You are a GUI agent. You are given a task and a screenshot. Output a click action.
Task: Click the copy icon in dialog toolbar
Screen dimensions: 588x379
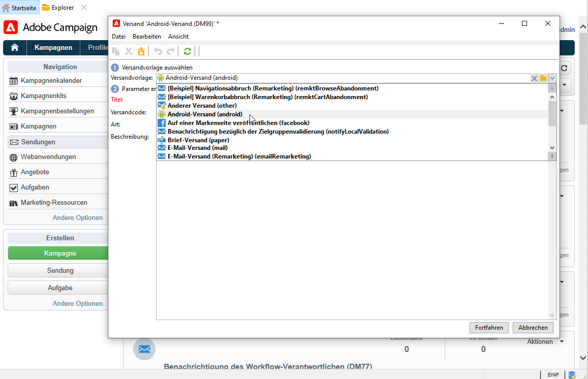tap(116, 51)
